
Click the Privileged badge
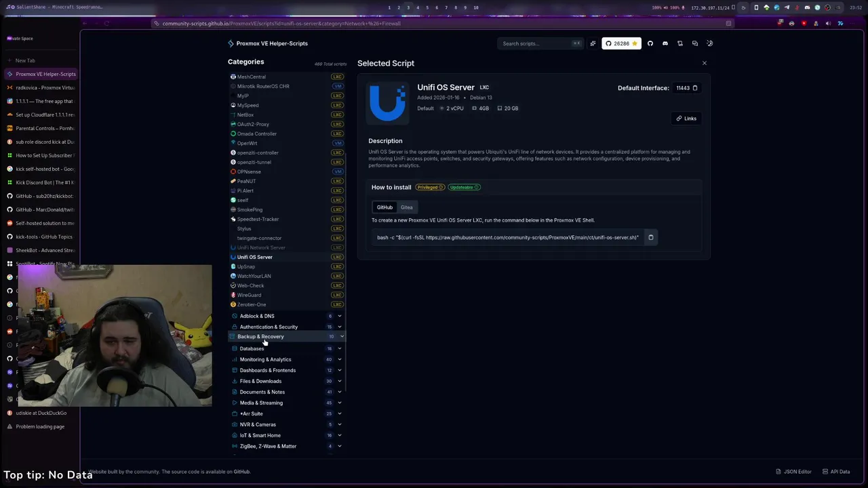pyautogui.click(x=430, y=187)
